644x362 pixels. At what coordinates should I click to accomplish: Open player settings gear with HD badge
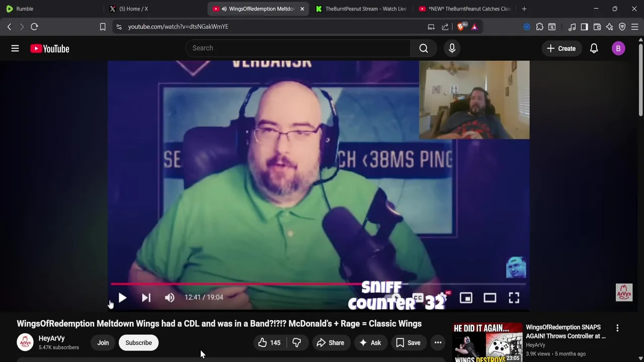[x=443, y=298]
